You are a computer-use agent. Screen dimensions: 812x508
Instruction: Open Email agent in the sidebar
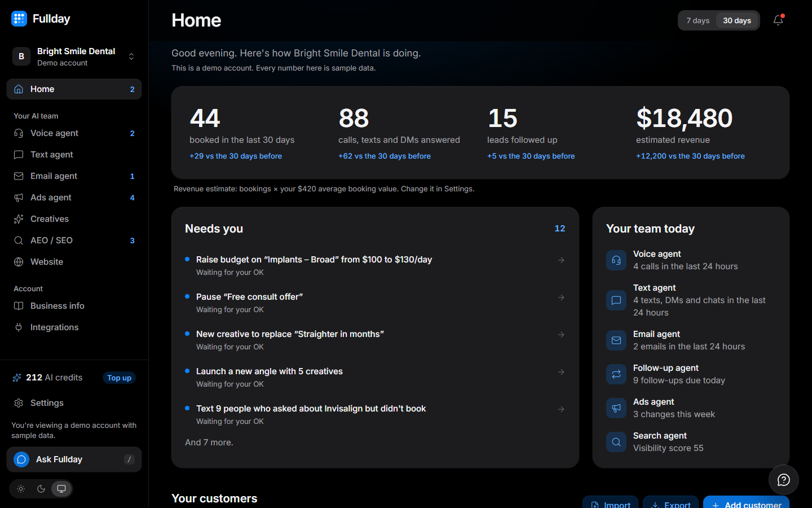coord(74,176)
